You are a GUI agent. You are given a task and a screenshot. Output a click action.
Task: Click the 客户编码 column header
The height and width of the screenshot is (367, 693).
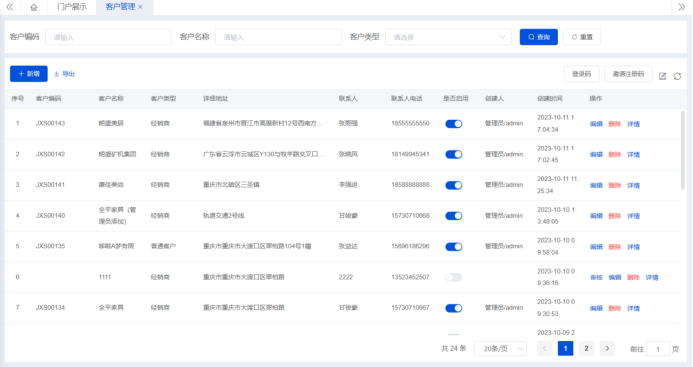49,99
